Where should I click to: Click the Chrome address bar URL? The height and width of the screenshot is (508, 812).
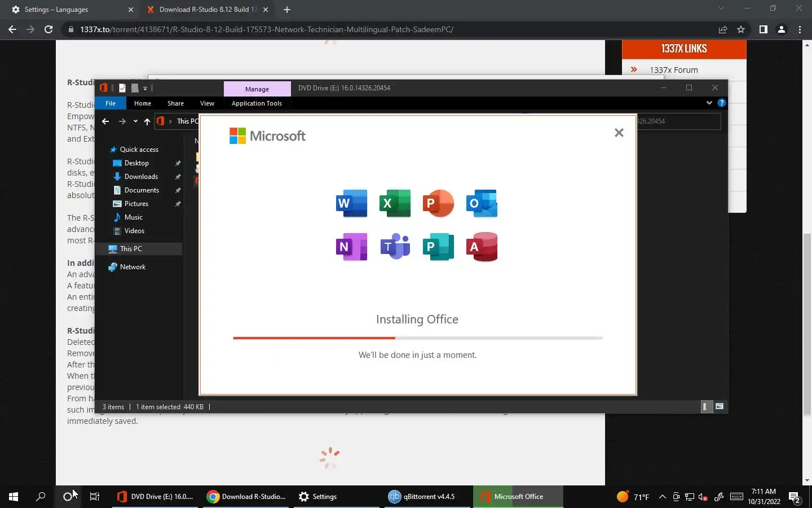pyautogui.click(x=267, y=29)
